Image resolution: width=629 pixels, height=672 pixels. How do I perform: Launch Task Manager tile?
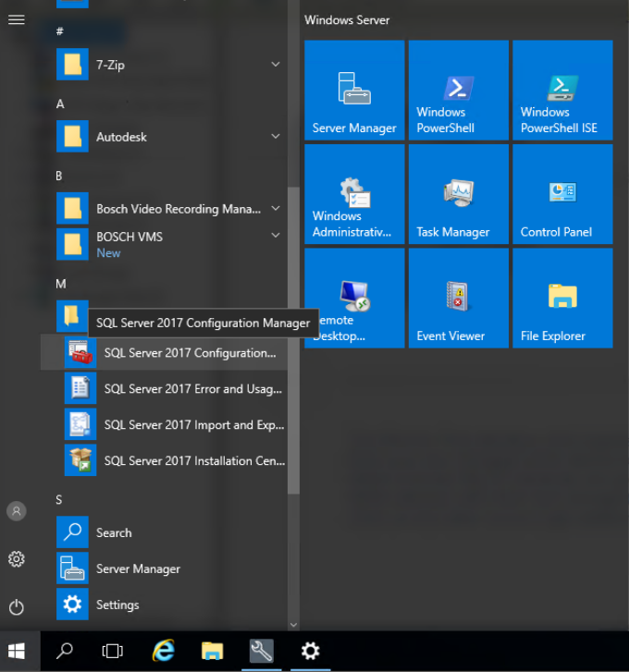point(458,194)
